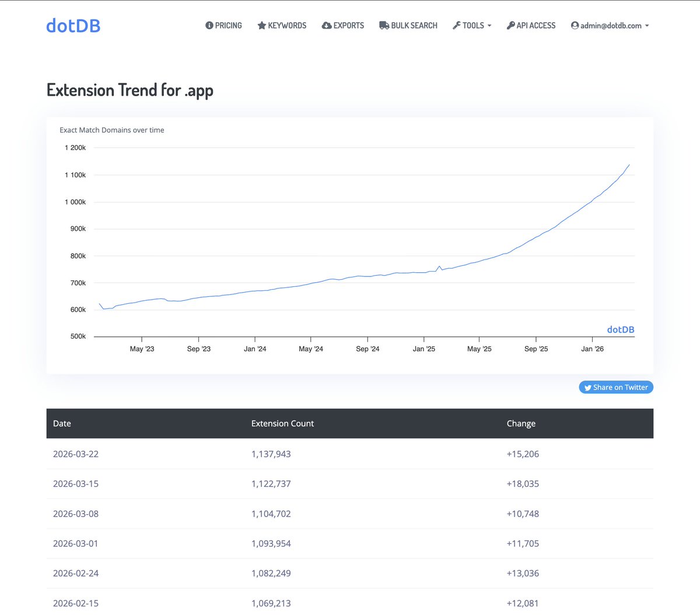The width and height of the screenshot is (700, 615).
Task: Click the Jan '26 x-axis label
Action: click(592, 349)
